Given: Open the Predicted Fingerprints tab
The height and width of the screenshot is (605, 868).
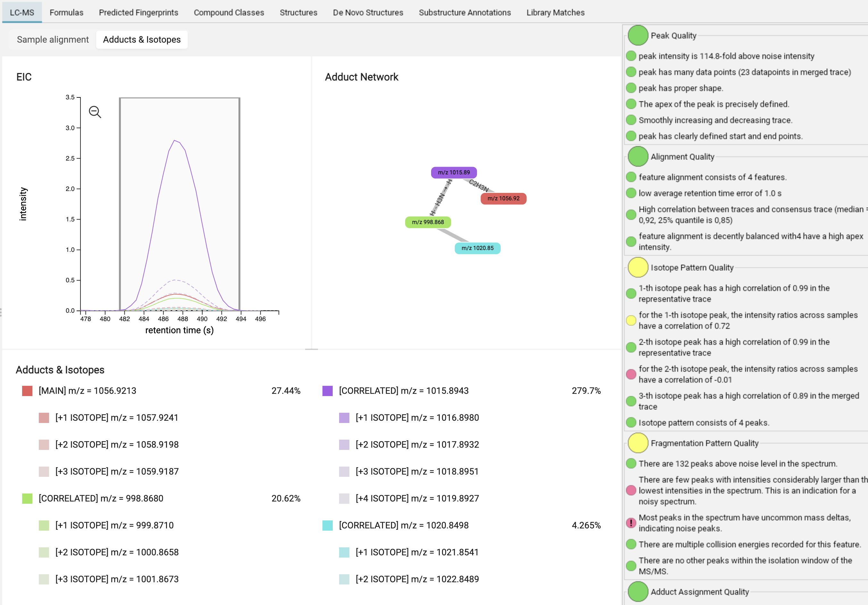Looking at the screenshot, I should [138, 12].
